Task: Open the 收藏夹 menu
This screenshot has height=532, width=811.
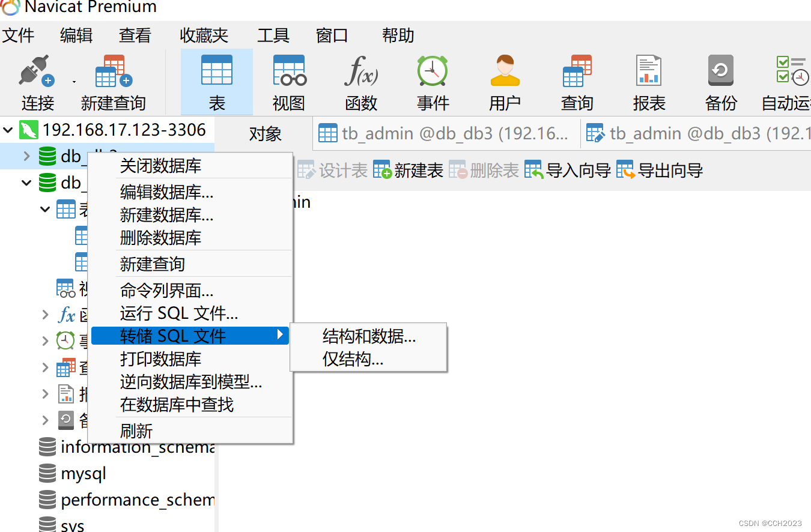Action: (204, 35)
